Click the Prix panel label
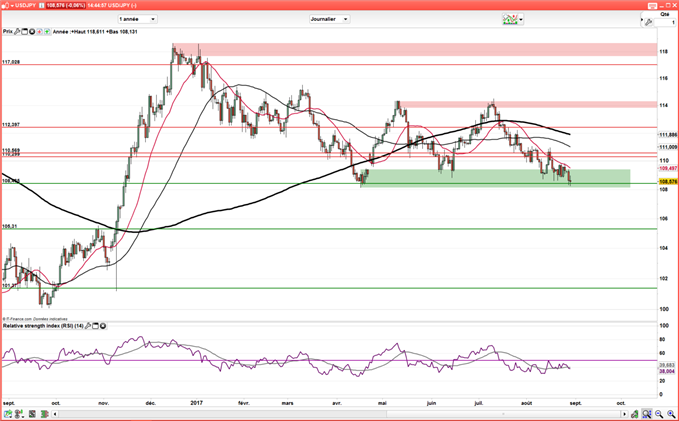The width and height of the screenshot is (679, 421). (x=8, y=32)
